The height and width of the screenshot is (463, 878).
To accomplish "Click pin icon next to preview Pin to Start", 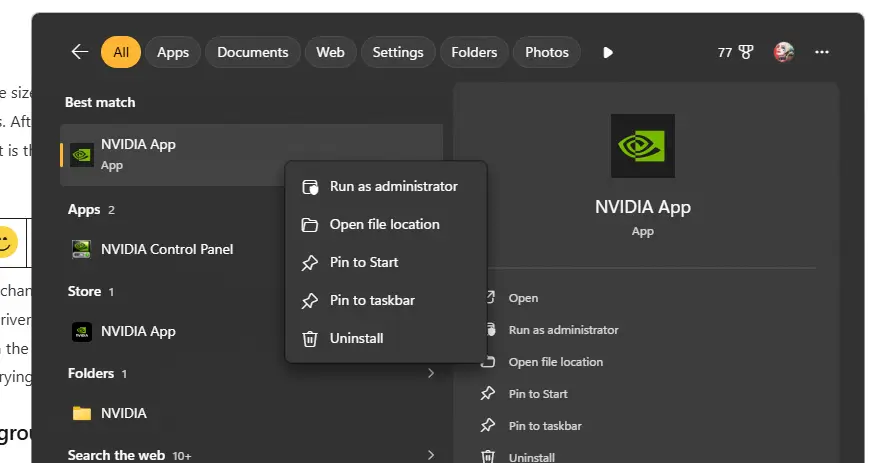I will point(488,394).
